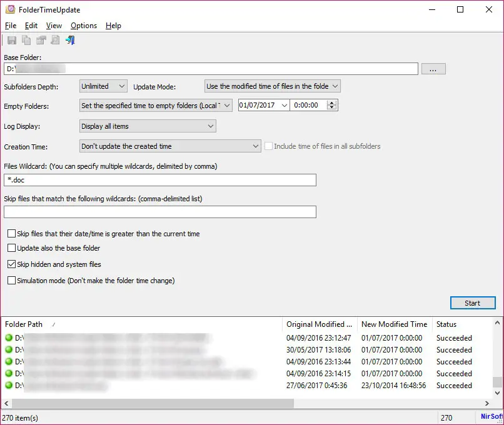
Task: Toggle Include time of files in all subfolders
Action: point(268,146)
